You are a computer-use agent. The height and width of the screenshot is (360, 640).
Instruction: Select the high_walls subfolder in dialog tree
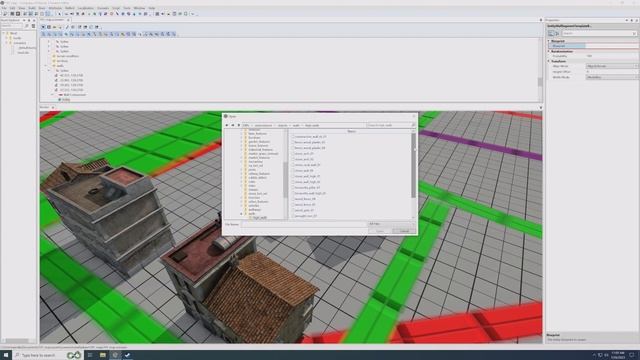259,218
